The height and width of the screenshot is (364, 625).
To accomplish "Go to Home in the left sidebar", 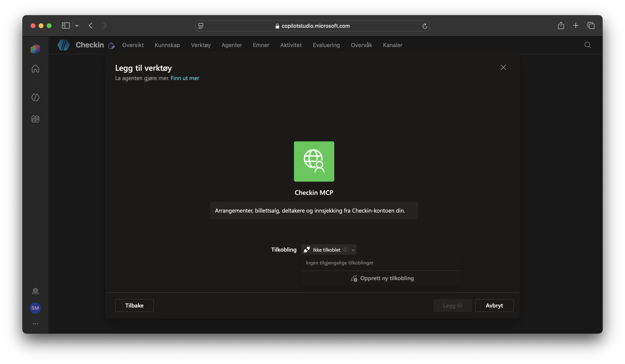I will click(x=35, y=69).
